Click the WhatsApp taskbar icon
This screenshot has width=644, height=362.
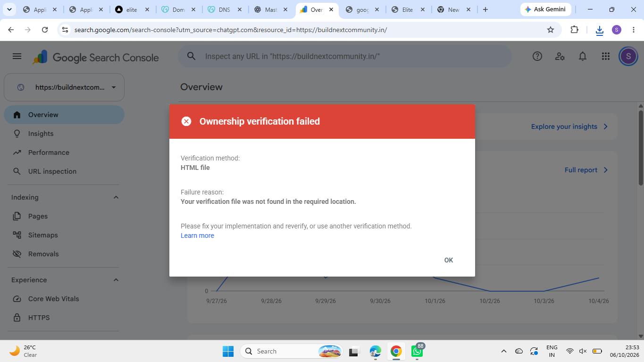point(417,351)
